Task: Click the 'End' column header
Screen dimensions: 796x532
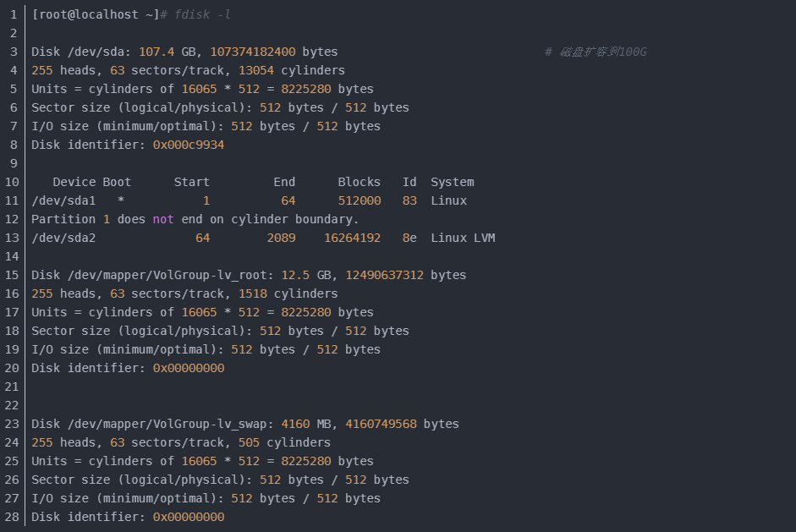Action: (x=284, y=182)
